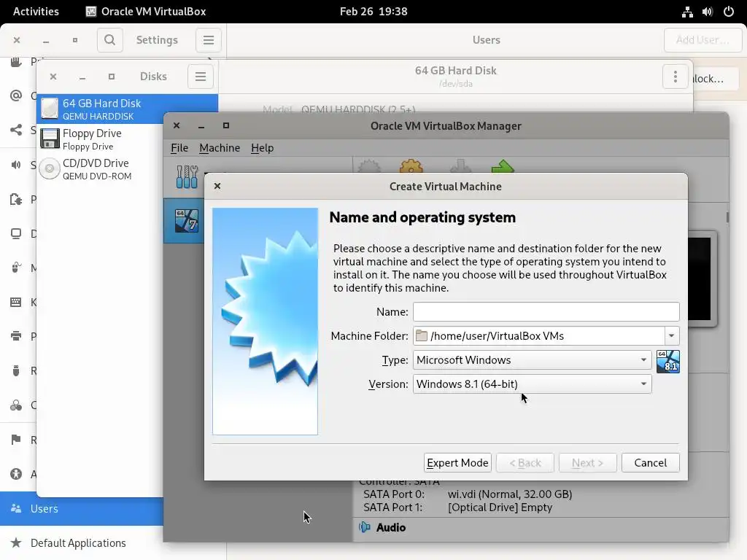Screen dimensions: 747x560
Task: Click the Add User button
Action: [703, 40]
